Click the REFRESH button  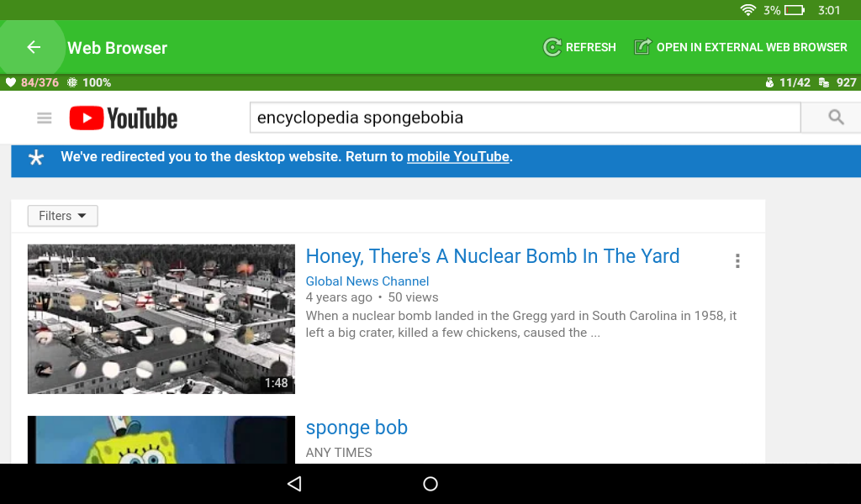tap(579, 47)
